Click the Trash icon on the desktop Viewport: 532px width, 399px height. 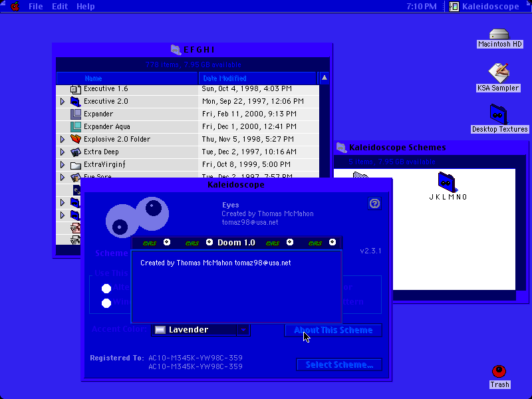point(499,371)
